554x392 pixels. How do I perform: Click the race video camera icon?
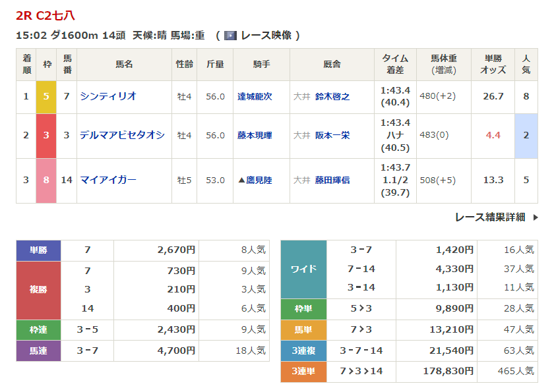click(230, 36)
